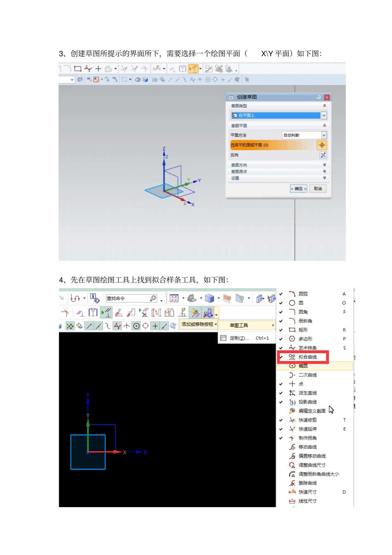This screenshot has width=392, height=555.
Task: Click the Point (plus) tool in top toolbar
Action: 98,68
